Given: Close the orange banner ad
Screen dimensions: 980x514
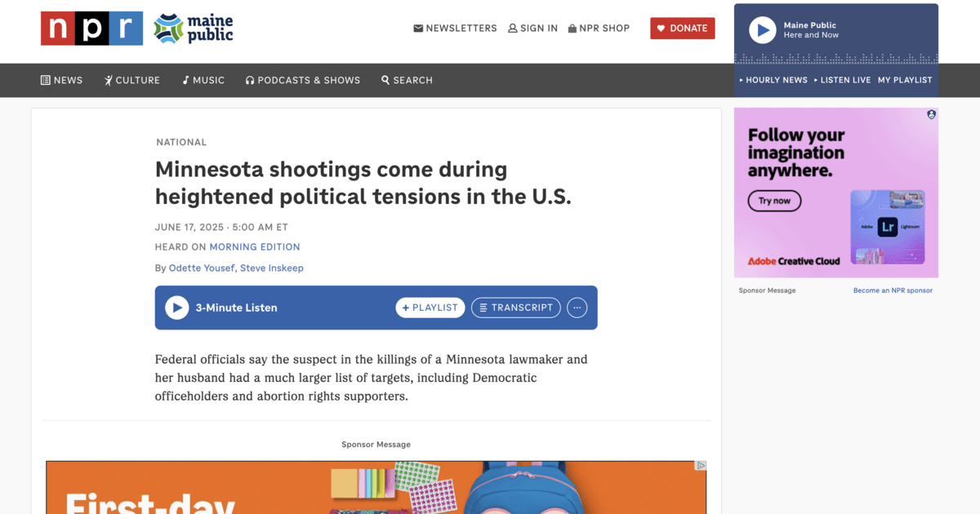Looking at the screenshot, I should (x=700, y=466).
